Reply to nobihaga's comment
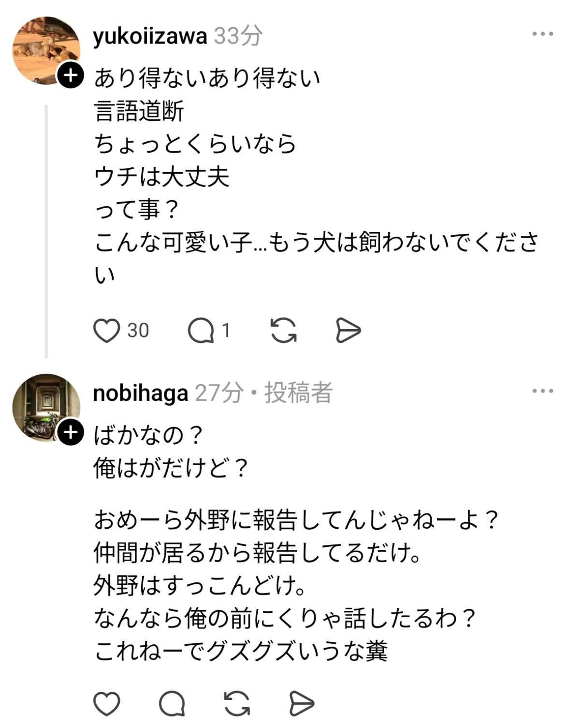580x728 pixels. [x=172, y=703]
